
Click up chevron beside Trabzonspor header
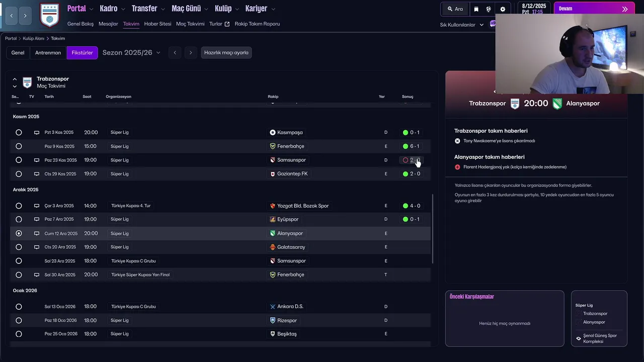pyautogui.click(x=15, y=79)
